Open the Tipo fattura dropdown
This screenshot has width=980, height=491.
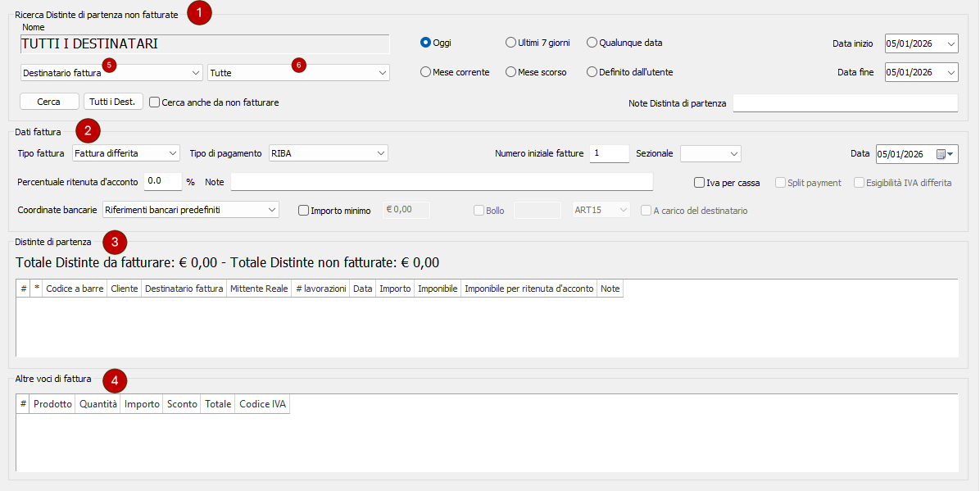click(x=126, y=153)
